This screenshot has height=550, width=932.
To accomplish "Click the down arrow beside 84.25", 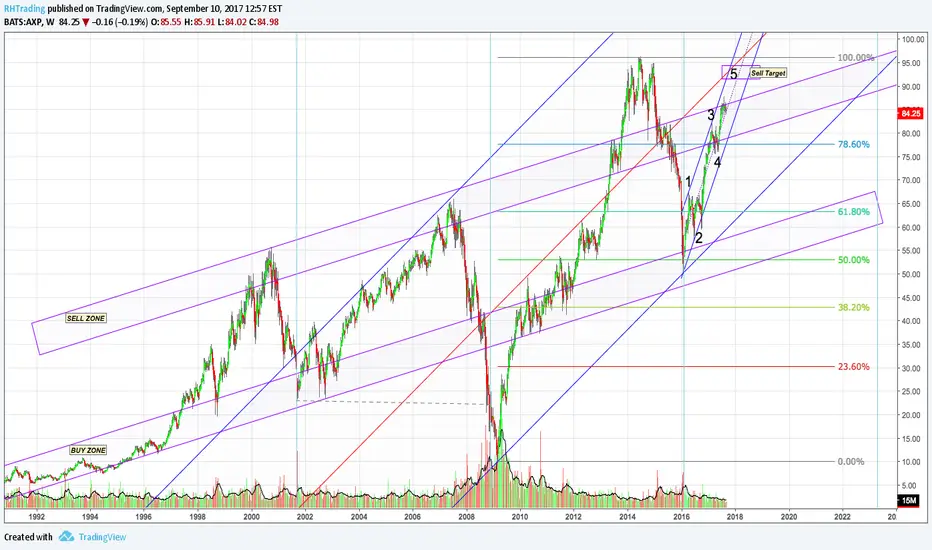I will tap(87, 23).
